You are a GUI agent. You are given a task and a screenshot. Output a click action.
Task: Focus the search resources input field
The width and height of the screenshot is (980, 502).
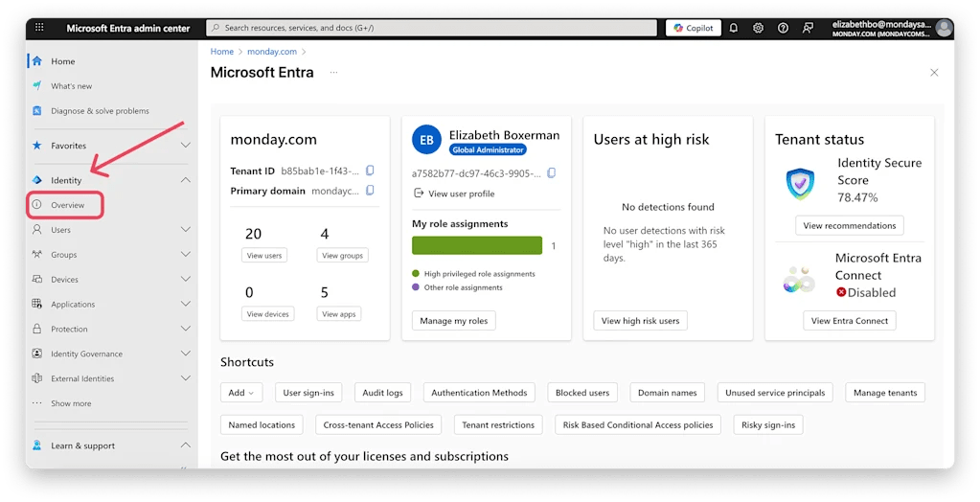pos(431,28)
